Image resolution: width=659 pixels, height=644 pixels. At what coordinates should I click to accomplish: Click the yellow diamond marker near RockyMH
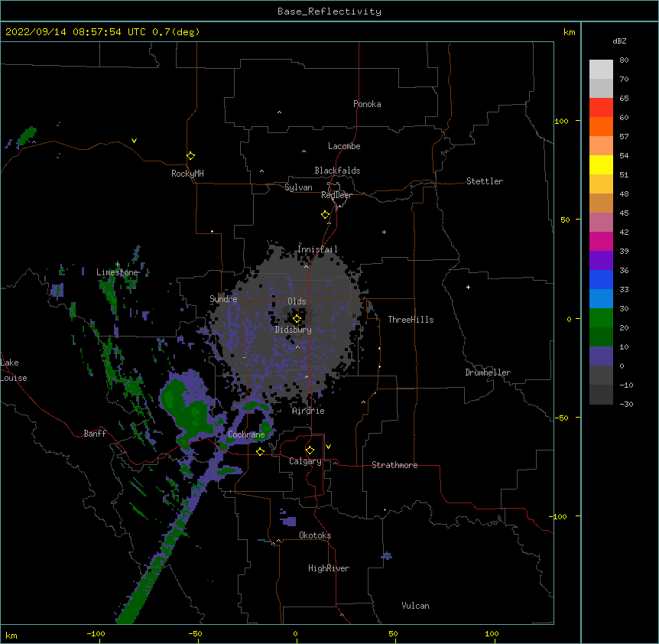[190, 156]
